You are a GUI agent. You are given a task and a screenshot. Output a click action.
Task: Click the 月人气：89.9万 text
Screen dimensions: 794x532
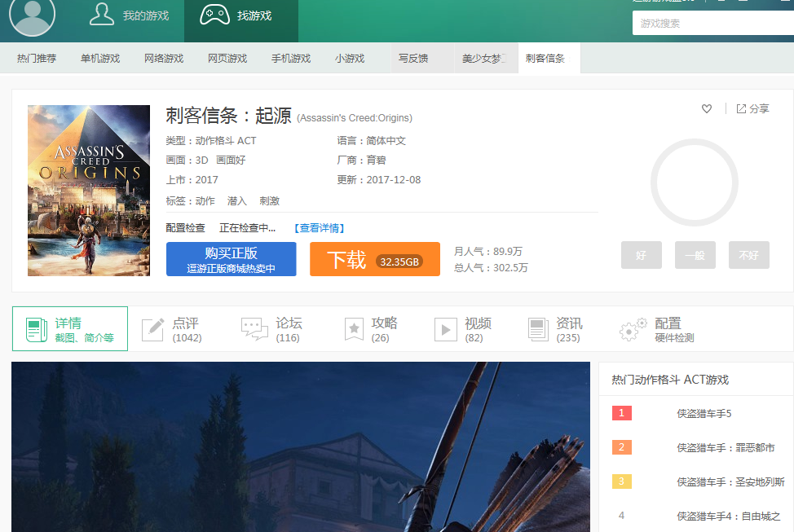487,252
